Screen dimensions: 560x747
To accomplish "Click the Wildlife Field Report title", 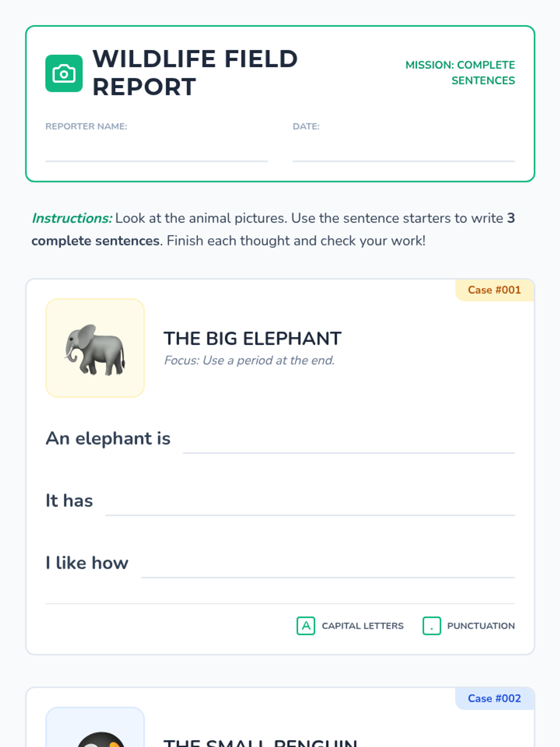I will (x=195, y=73).
